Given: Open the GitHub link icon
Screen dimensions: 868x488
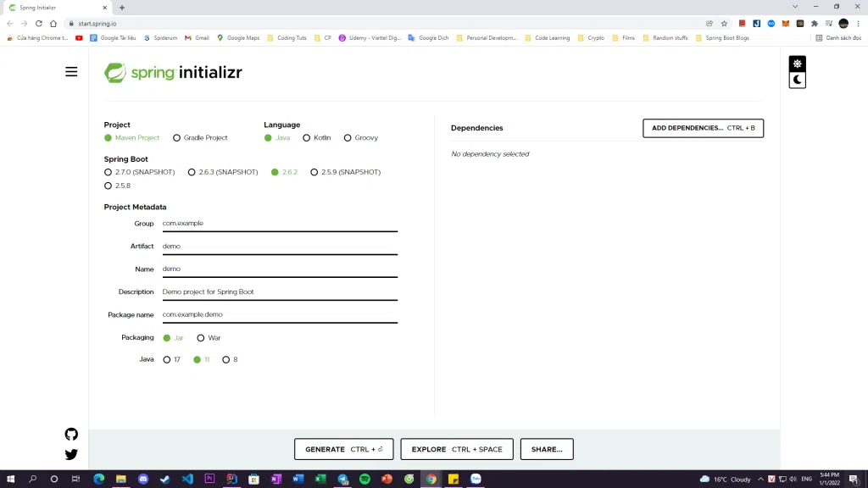Looking at the screenshot, I should tap(71, 435).
